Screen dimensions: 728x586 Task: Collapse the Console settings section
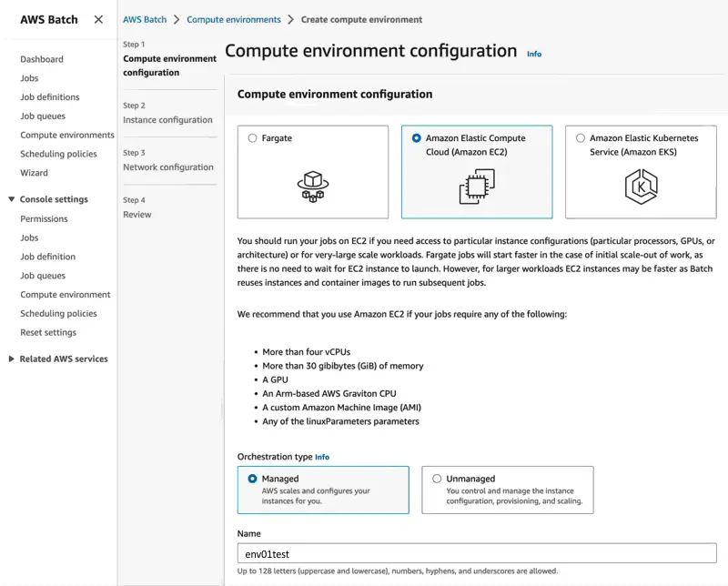click(11, 199)
